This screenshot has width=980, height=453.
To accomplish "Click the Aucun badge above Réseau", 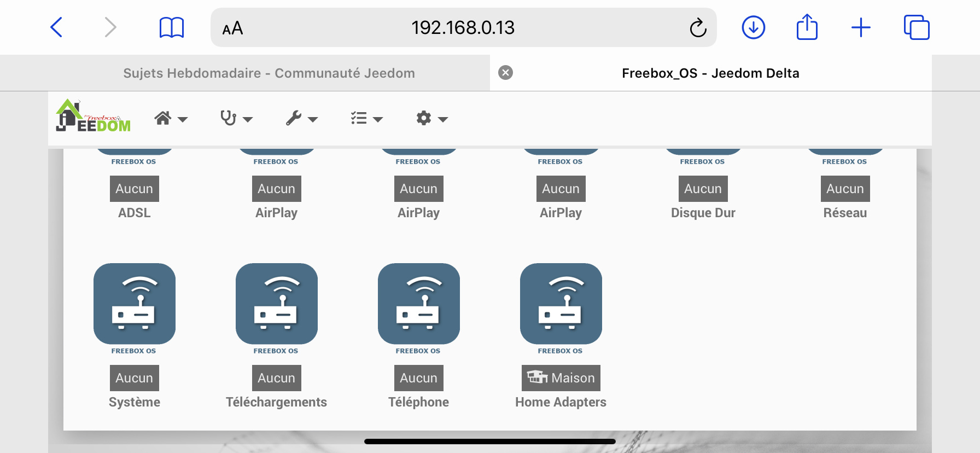I will [x=845, y=189].
